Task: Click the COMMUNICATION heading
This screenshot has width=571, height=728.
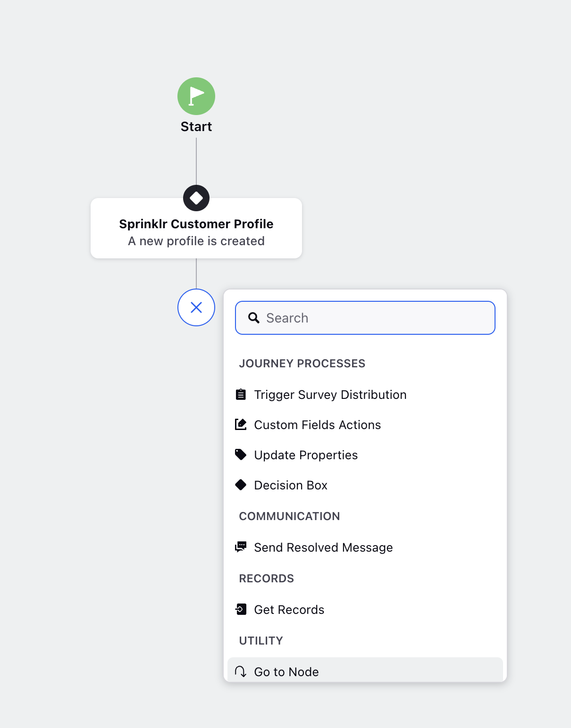Action: point(289,516)
